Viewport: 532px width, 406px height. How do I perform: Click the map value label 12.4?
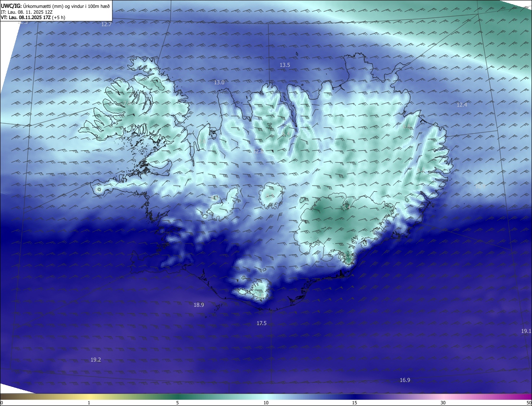point(462,105)
